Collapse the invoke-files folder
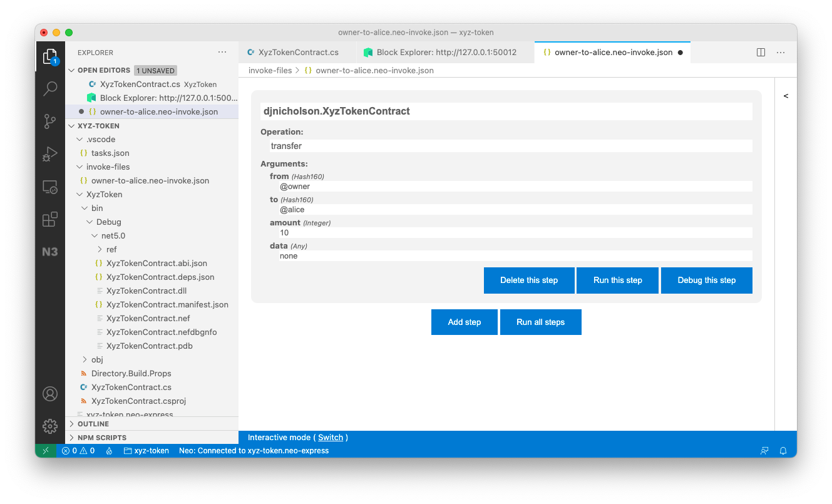The image size is (832, 504). (x=80, y=167)
